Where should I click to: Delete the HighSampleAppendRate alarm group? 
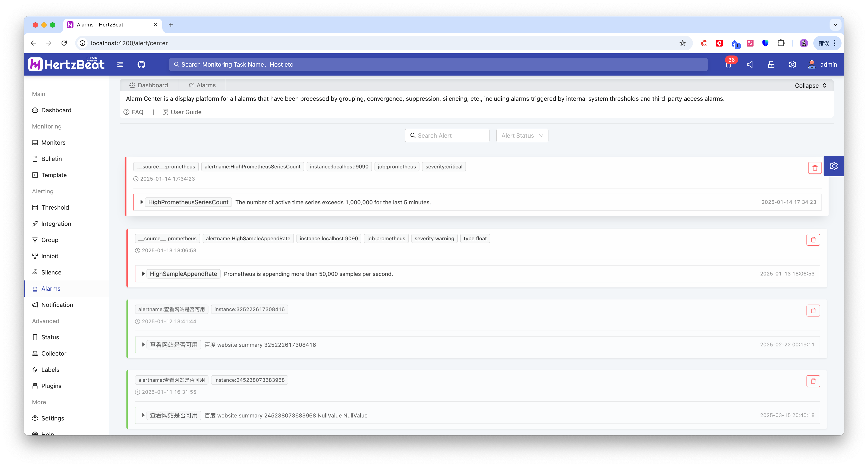tap(813, 239)
